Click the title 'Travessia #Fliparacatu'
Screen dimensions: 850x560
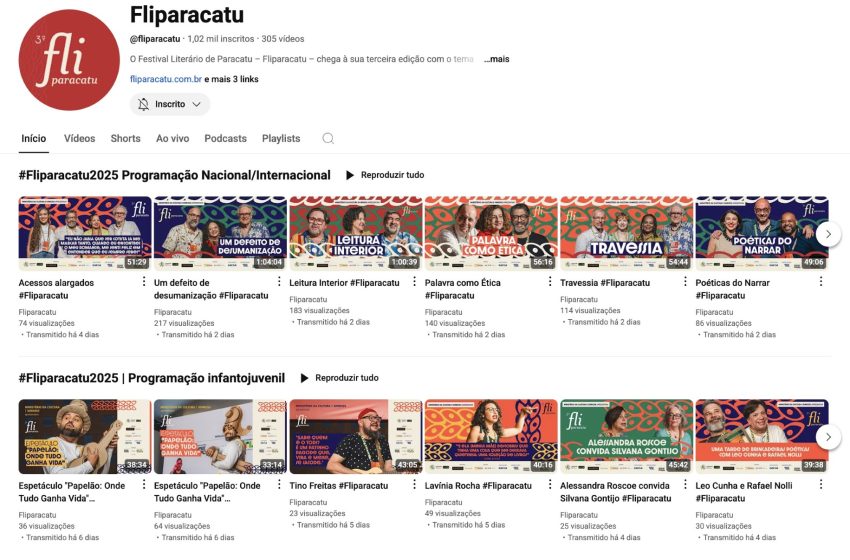click(x=605, y=282)
